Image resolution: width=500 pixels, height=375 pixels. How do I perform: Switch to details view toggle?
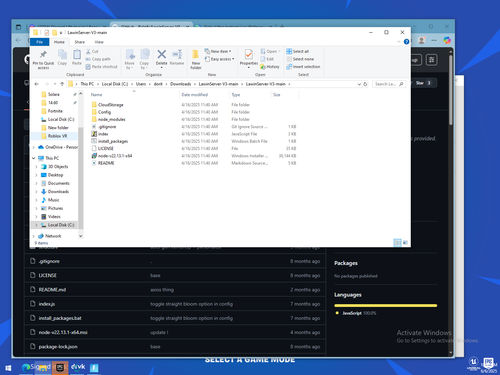click(x=397, y=242)
